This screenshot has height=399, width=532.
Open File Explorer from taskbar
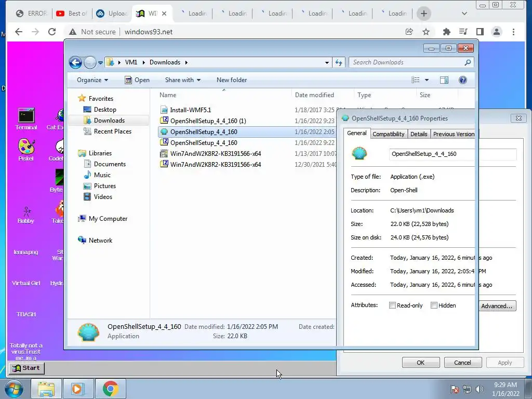(46, 389)
